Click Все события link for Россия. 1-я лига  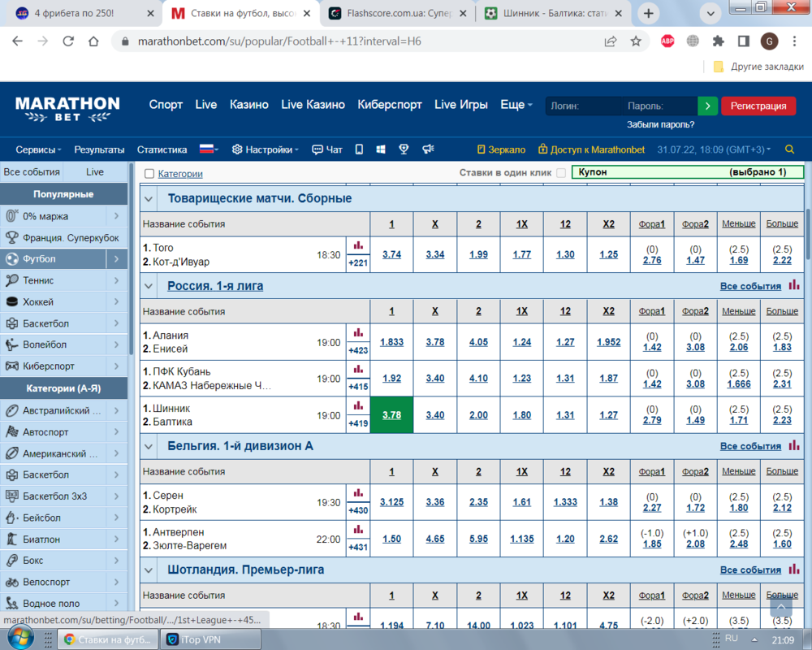[x=750, y=286]
